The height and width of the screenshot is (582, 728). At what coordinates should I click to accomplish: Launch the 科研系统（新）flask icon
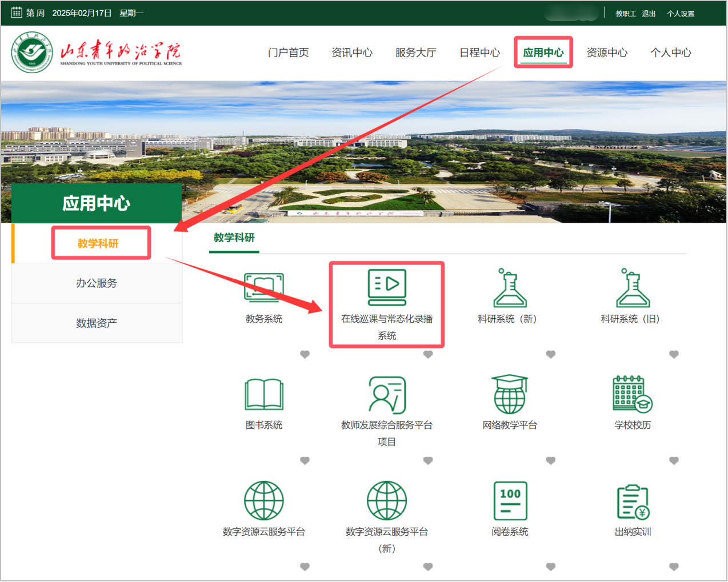click(510, 288)
